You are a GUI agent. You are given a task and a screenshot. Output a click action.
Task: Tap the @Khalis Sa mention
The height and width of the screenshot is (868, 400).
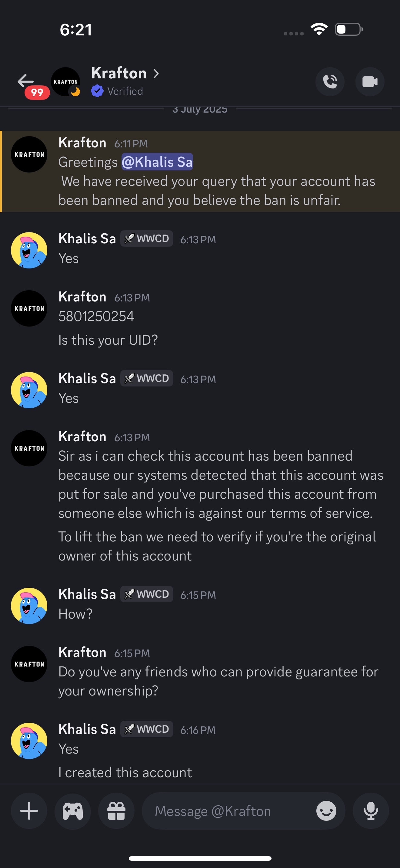(x=157, y=162)
